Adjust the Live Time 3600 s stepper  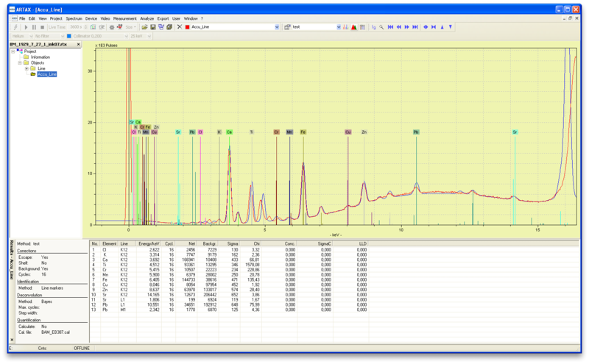[85, 27]
